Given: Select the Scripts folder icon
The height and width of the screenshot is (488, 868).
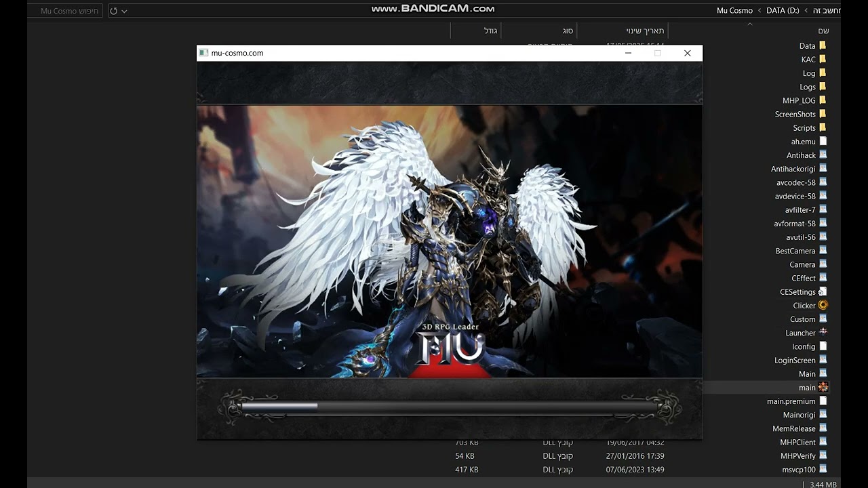Looking at the screenshot, I should click(x=823, y=127).
